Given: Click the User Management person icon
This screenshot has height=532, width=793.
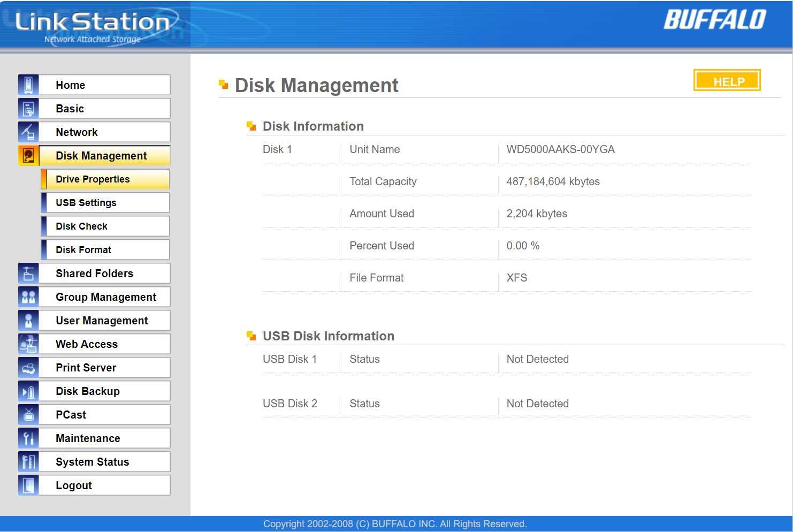Looking at the screenshot, I should (28, 321).
